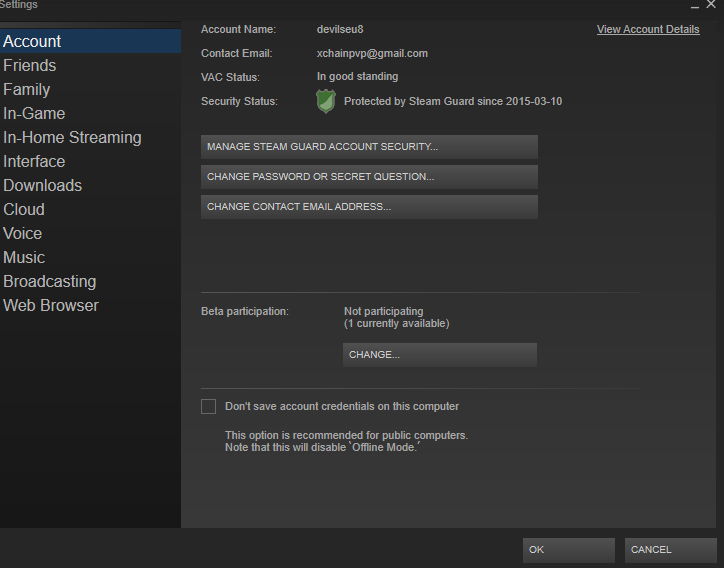This screenshot has height=568, width=724.
Task: Open the Family settings category
Action: tap(90, 89)
